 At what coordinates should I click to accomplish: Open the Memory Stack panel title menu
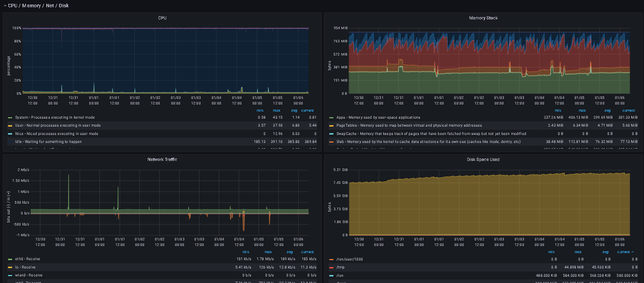pyautogui.click(x=483, y=18)
